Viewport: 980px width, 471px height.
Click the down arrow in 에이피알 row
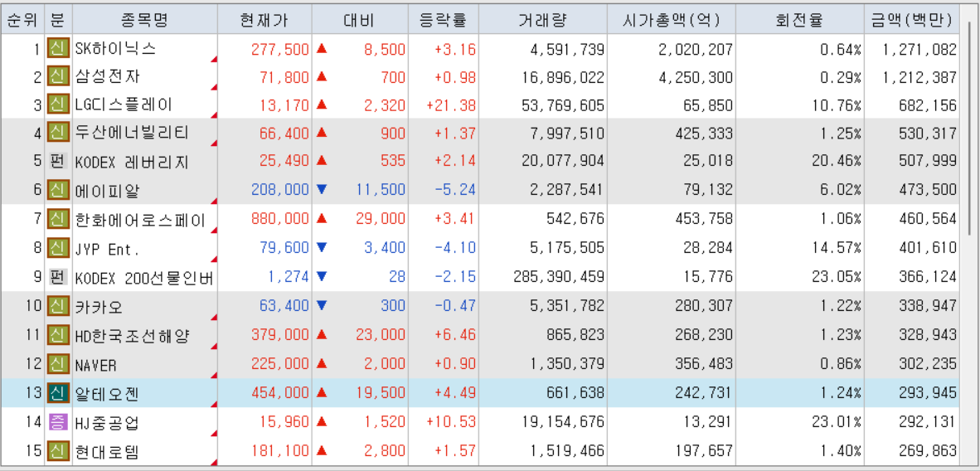tap(322, 189)
